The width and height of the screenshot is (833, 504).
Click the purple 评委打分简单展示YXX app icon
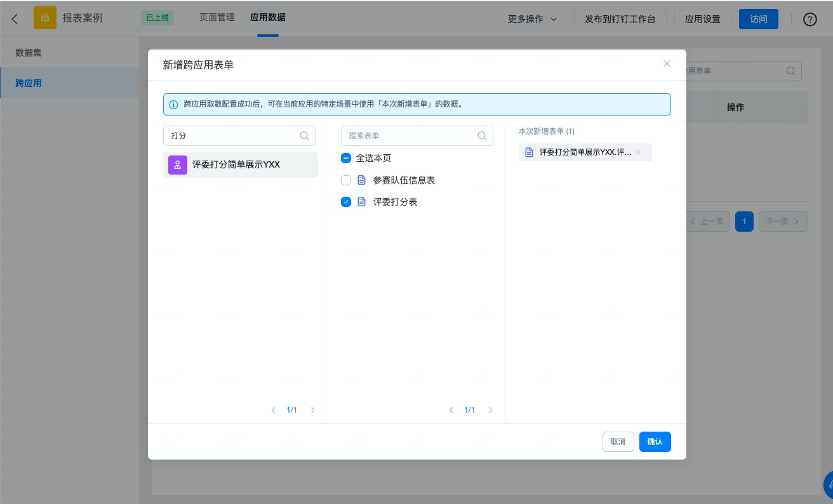[x=178, y=165]
